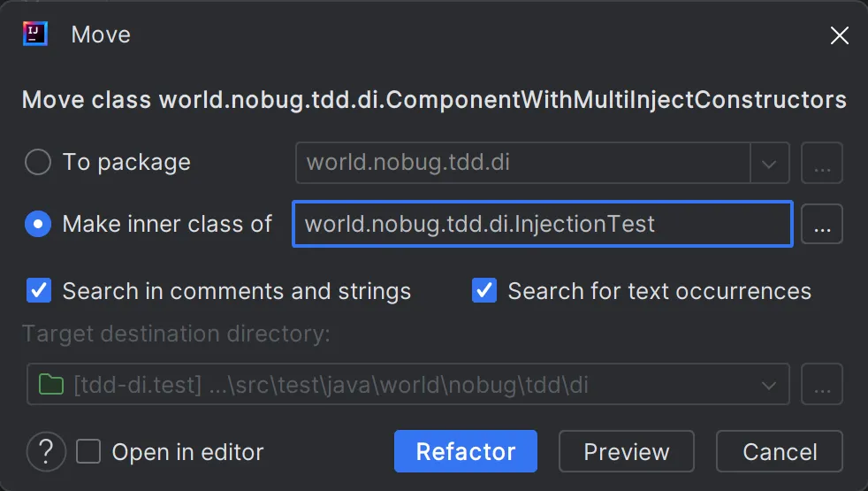Click browse button beside inner class field
Screen dimensions: 868x491
pos(822,225)
